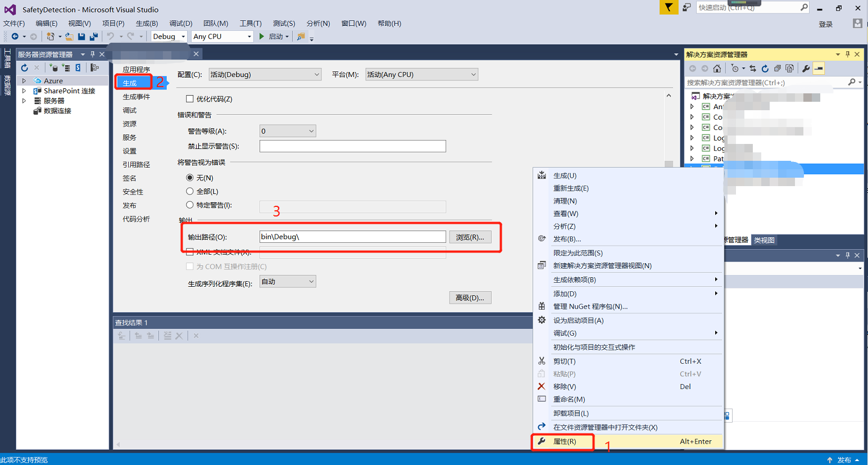The width and height of the screenshot is (868, 465).
Task: Click the Save All toolbar icon
Action: 93,37
